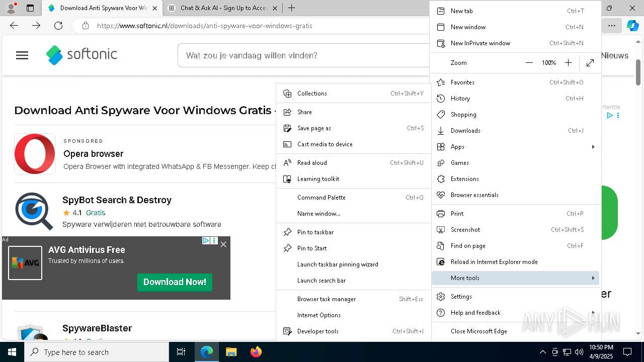Close the Download Anti Spyware tab
Viewport: 644px width, 362px height.
pos(154,8)
